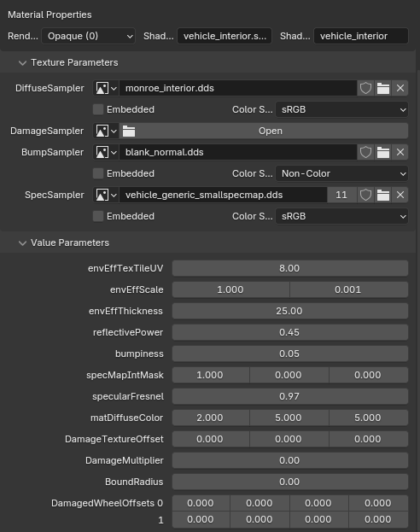Unlink the blank_normal.dds texture
Viewport: 420px width, 532px height.
point(400,152)
